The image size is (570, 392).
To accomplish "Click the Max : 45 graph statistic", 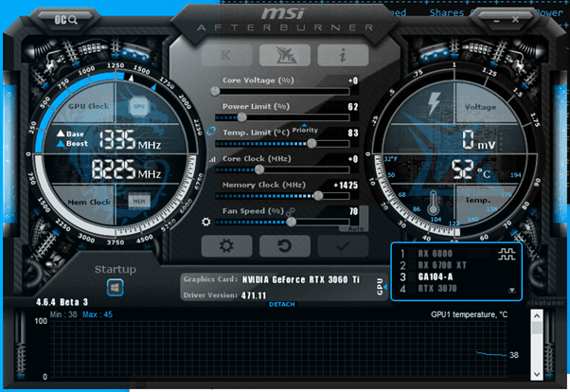I will pos(98,314).
